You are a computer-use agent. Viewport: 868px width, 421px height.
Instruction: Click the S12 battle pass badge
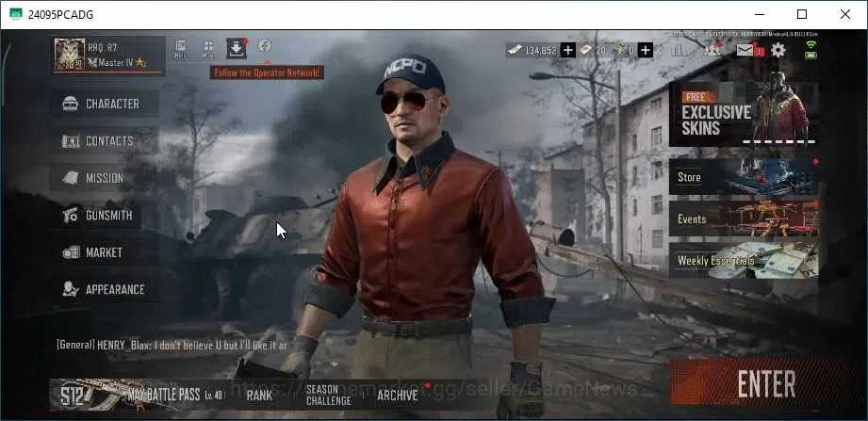(74, 395)
